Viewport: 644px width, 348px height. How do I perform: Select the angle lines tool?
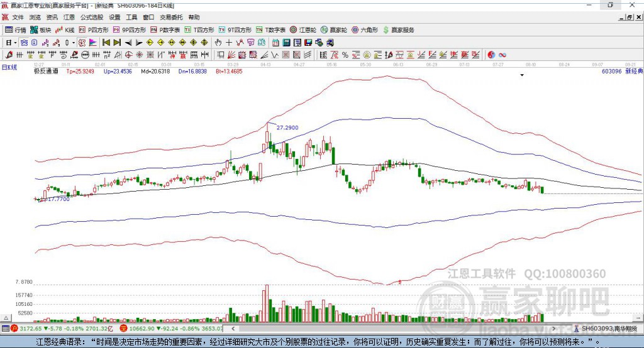[264, 55]
